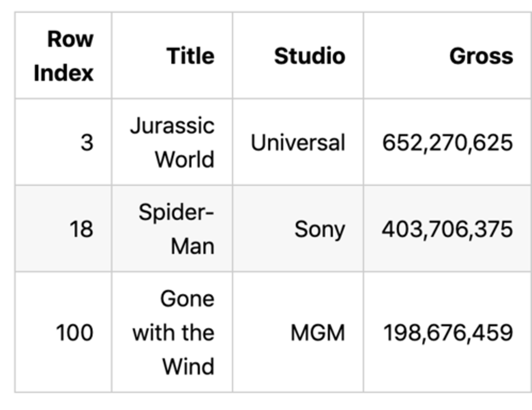Select the Universal studio cell
Image resolution: width=532 pixels, height=410 pixels.
(298, 142)
